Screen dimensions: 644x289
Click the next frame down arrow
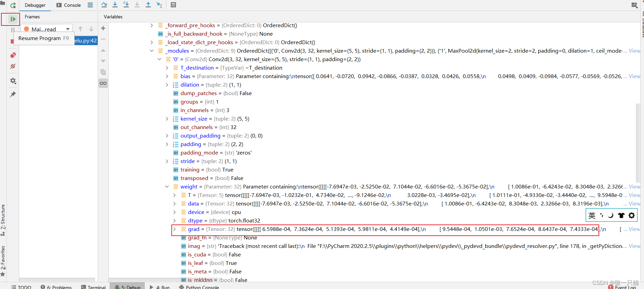click(91, 29)
